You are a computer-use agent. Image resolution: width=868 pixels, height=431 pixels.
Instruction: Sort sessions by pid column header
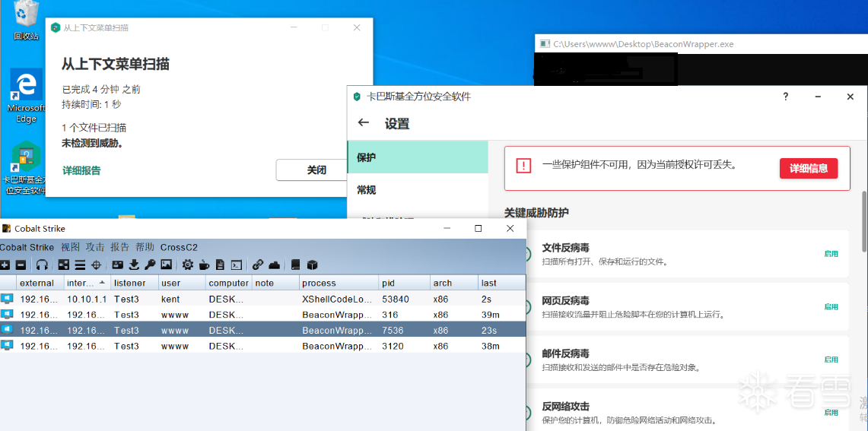[405, 283]
